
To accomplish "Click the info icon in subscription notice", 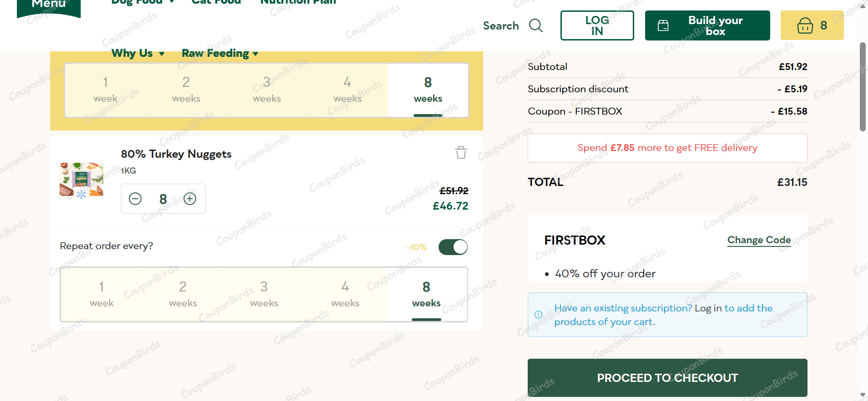I will tap(538, 315).
